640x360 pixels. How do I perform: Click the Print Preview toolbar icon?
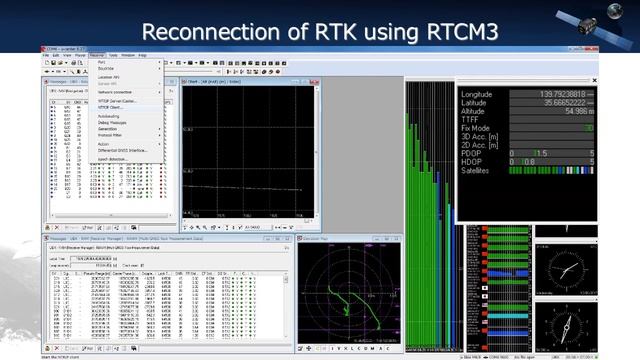click(x=80, y=63)
